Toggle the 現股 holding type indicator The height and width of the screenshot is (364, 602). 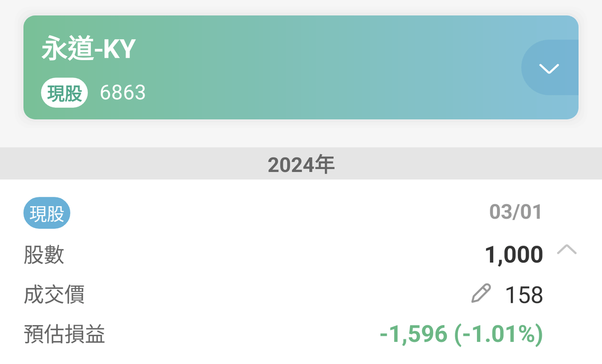47,213
